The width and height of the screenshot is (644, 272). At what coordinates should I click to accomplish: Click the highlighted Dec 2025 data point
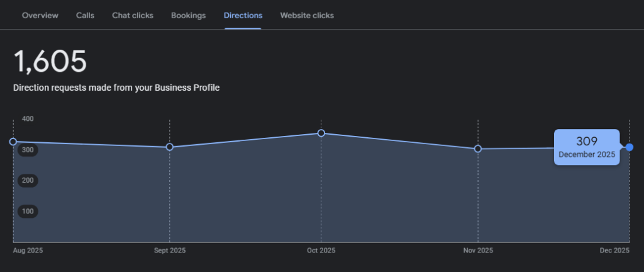click(x=630, y=147)
